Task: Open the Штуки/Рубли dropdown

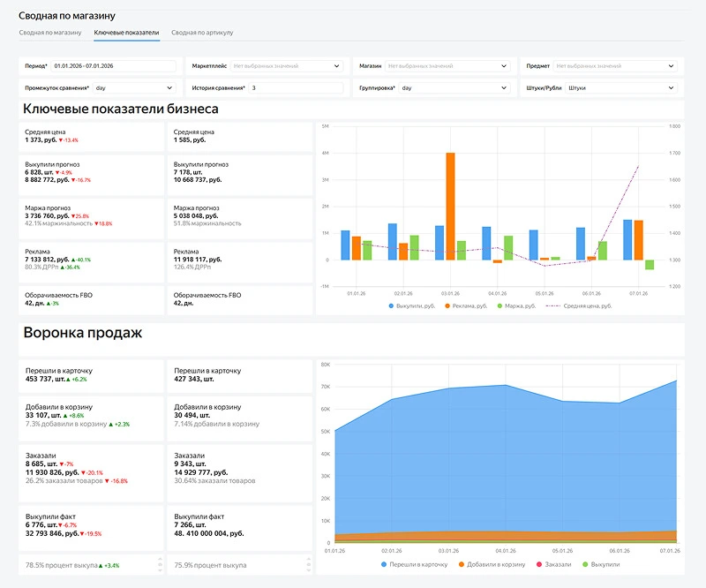Action: tap(621, 88)
